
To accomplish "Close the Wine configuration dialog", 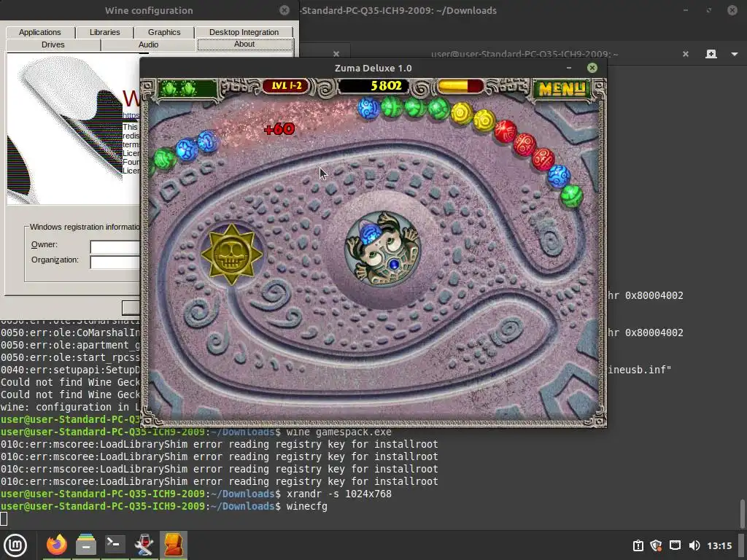I will coord(285,10).
